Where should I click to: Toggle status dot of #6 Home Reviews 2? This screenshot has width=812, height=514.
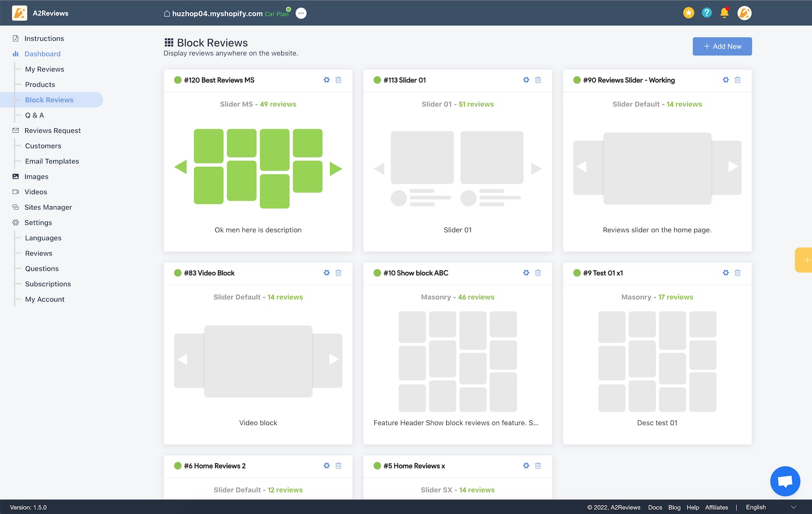tap(178, 466)
